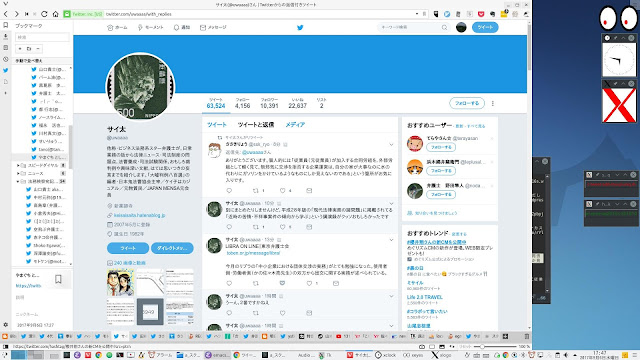Follow the recommended user てらやまん
Viewport: 640px width, 360px height.
pyautogui.click(x=441, y=147)
